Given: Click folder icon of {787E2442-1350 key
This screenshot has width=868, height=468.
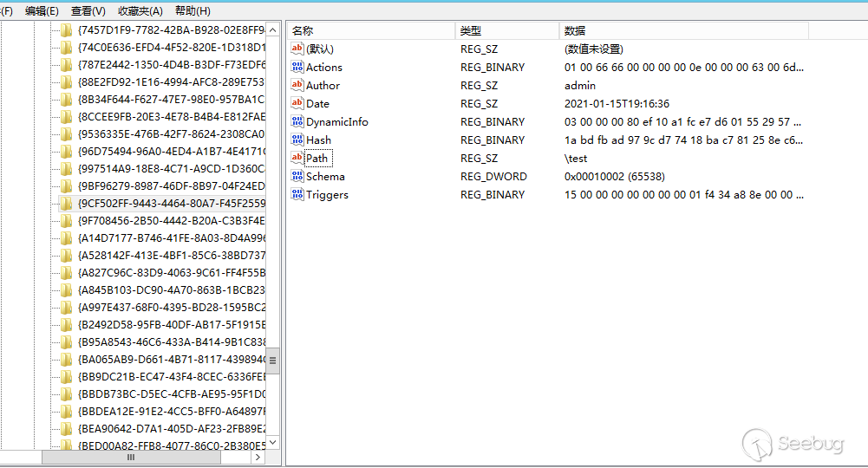Looking at the screenshot, I should point(67,65).
